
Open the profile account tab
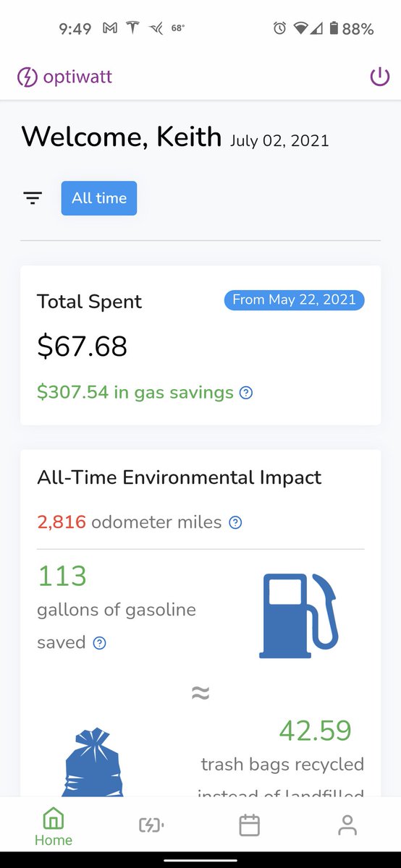coord(347,825)
